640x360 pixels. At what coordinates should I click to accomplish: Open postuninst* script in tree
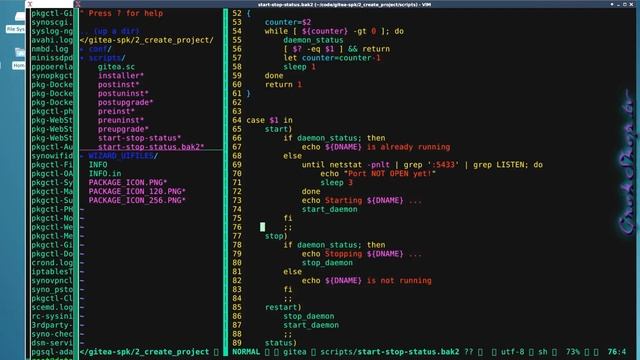[123, 93]
